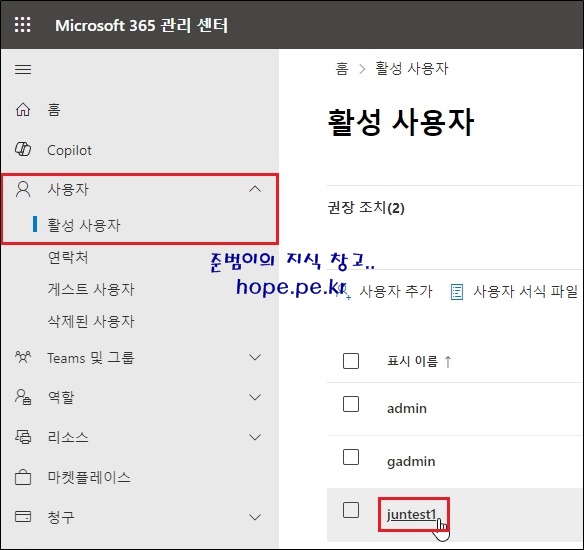Click the 홈 breadcrumb link

(x=342, y=69)
